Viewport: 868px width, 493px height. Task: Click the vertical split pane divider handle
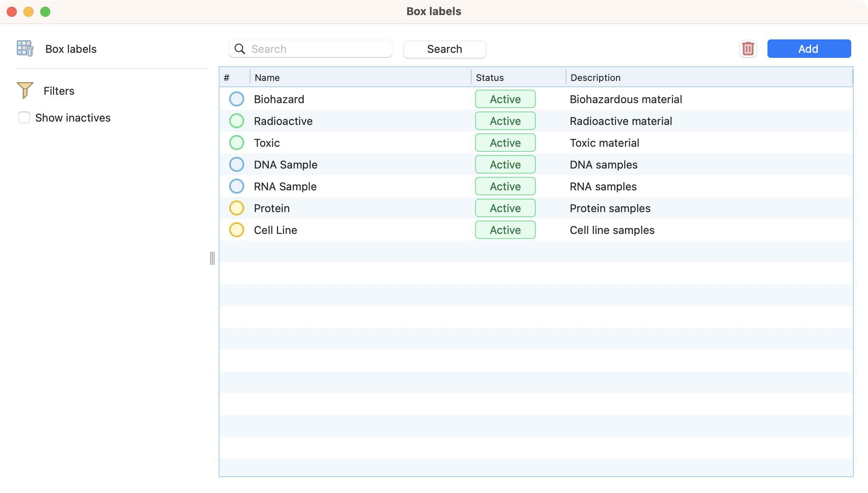click(x=212, y=258)
